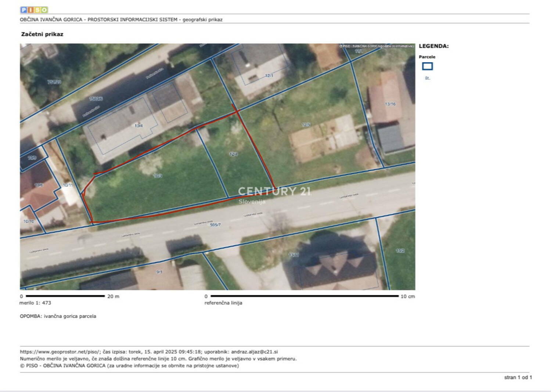Click the '20 m' scale bar label
Viewport: 551px width, 392px height.
pyautogui.click(x=113, y=296)
